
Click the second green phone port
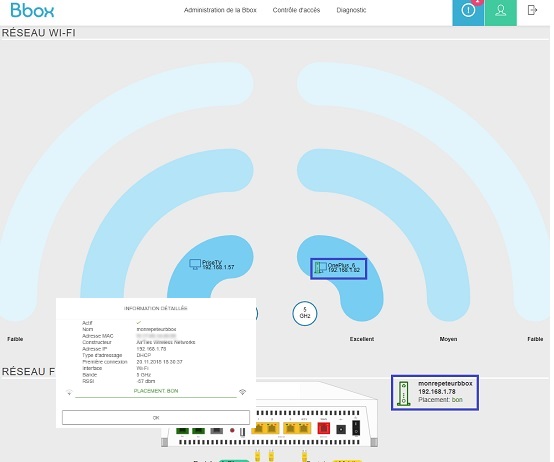pyautogui.click(x=198, y=431)
